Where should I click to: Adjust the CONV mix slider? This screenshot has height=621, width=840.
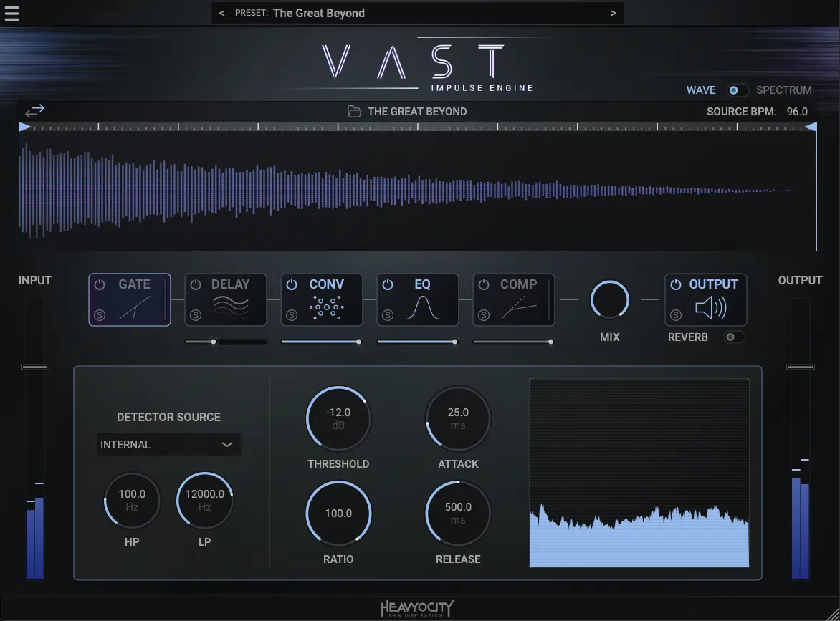pyautogui.click(x=321, y=342)
